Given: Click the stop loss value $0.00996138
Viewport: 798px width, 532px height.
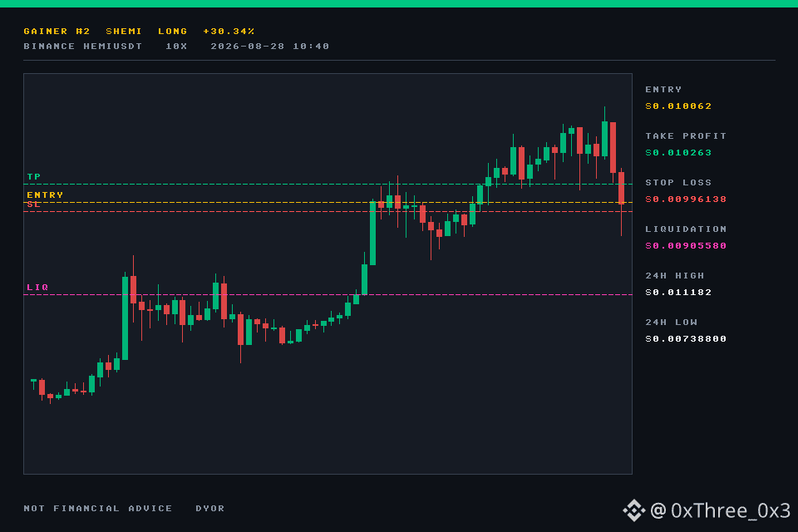Looking at the screenshot, I should click(x=686, y=199).
